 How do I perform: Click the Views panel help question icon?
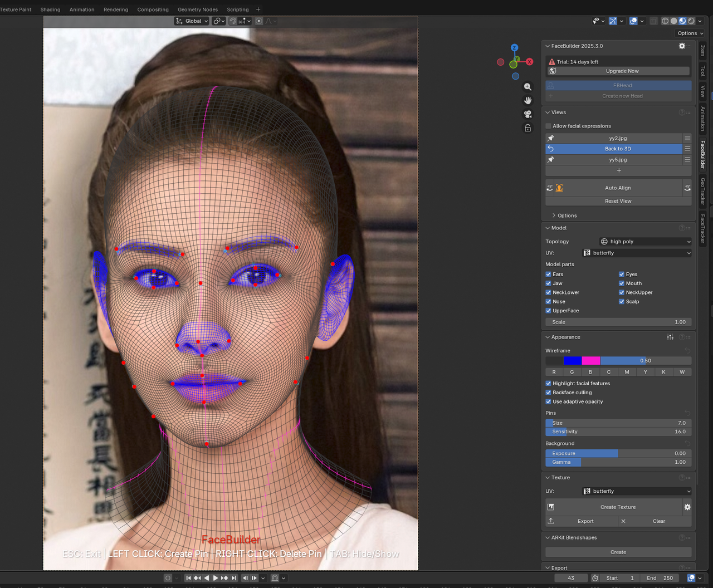coord(682,112)
